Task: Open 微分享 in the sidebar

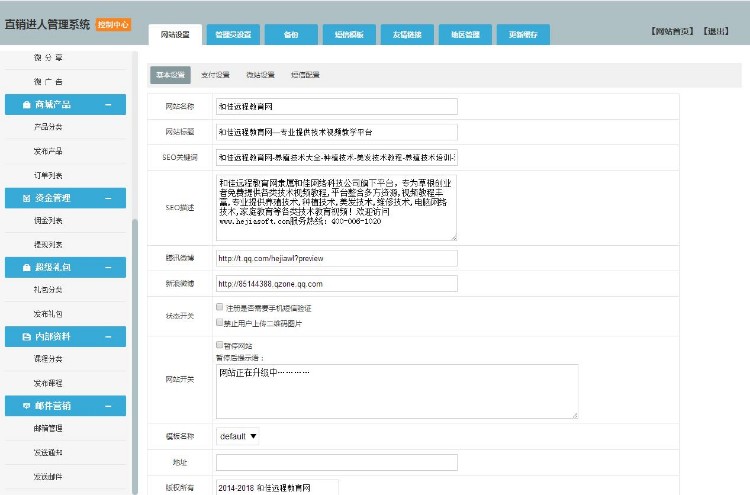Action: 48,57
